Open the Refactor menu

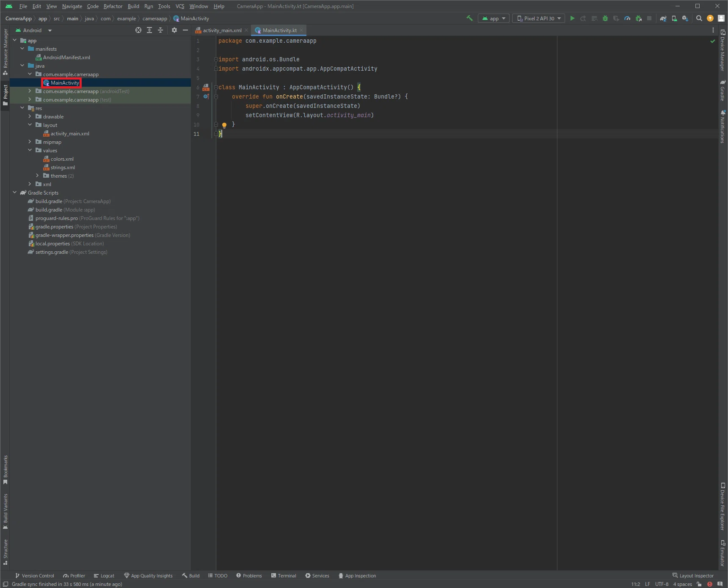pyautogui.click(x=113, y=6)
